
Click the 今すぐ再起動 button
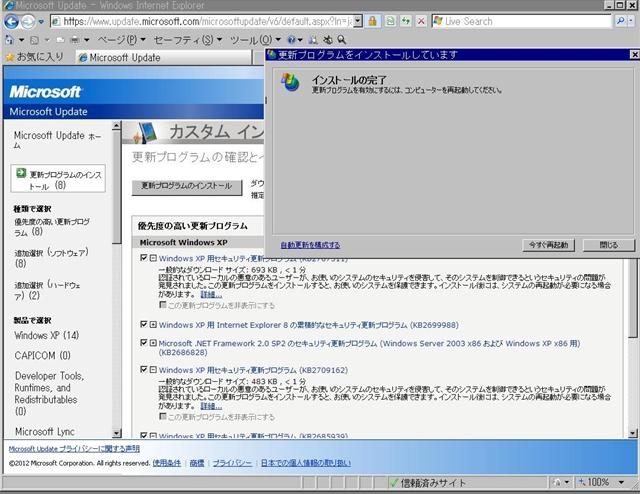pyautogui.click(x=548, y=245)
